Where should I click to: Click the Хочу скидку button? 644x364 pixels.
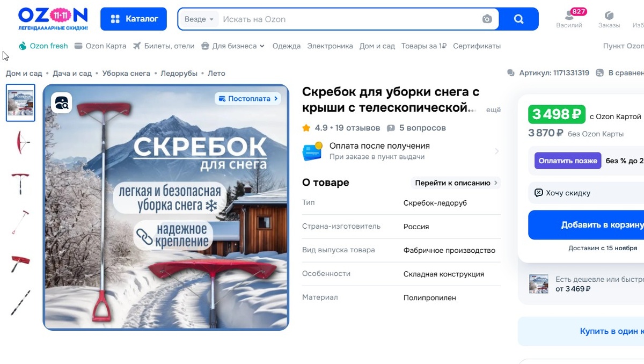[x=586, y=193]
